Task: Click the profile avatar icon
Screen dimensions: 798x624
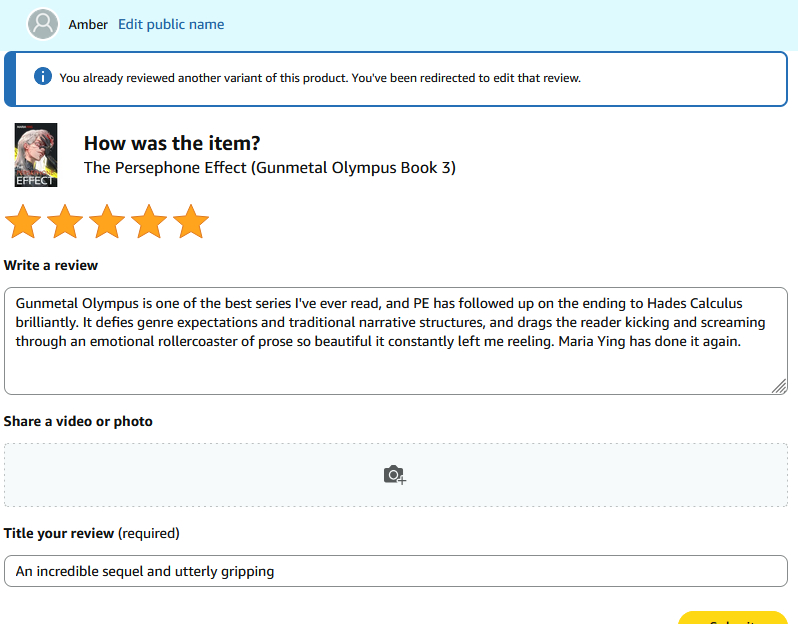Action: pyautogui.click(x=43, y=24)
